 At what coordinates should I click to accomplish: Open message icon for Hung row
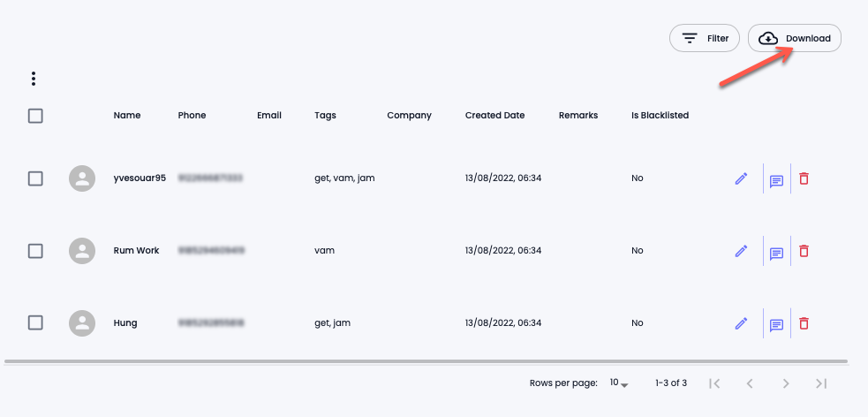[777, 325]
